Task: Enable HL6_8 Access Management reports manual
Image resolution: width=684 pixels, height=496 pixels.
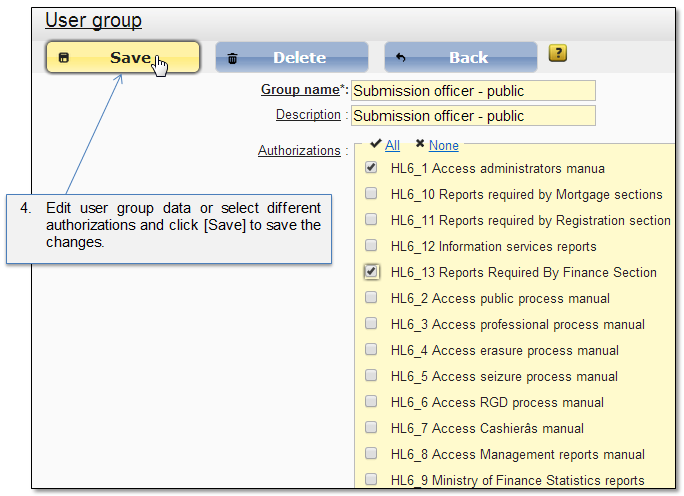Action: 371,454
